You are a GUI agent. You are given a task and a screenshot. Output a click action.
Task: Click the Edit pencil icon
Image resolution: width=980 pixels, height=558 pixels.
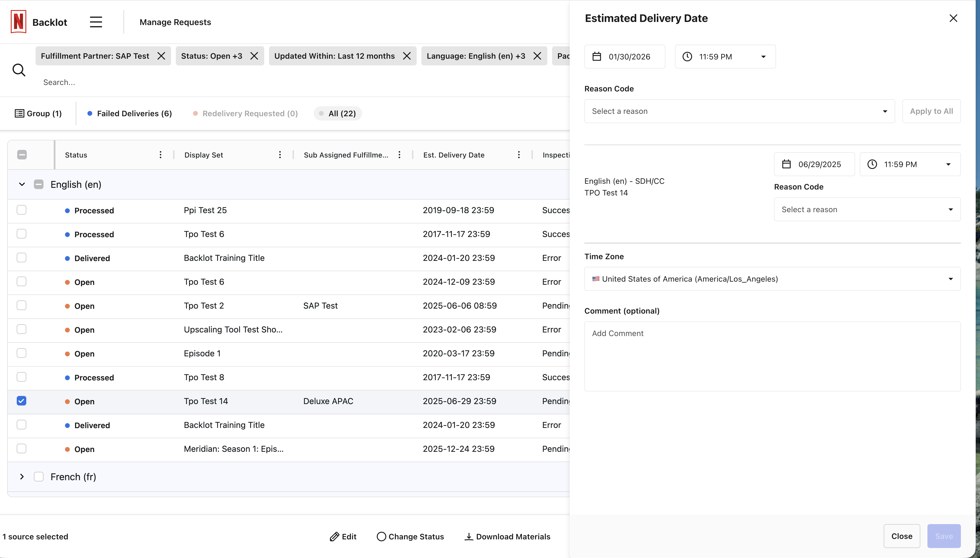[x=334, y=537]
